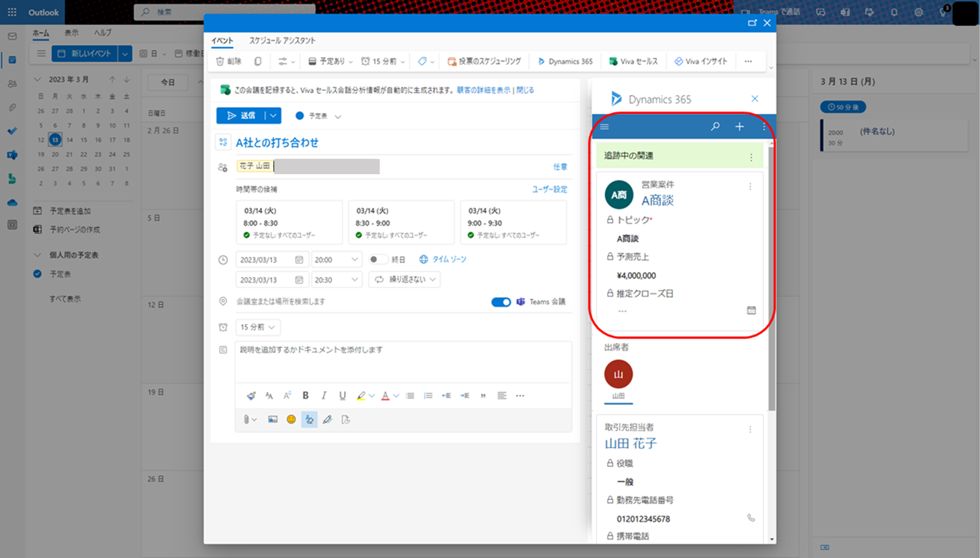Click the 新しいイベント button
This screenshot has width=980, height=558.
[84, 53]
